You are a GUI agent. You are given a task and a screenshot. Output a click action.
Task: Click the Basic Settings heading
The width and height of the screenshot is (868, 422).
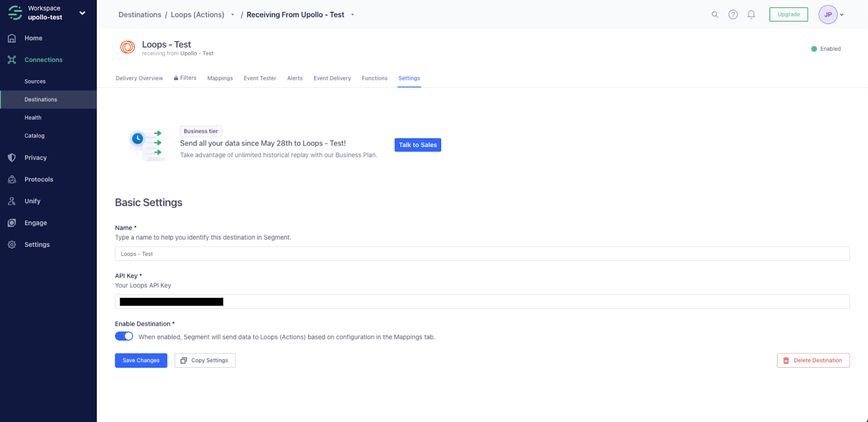point(149,203)
